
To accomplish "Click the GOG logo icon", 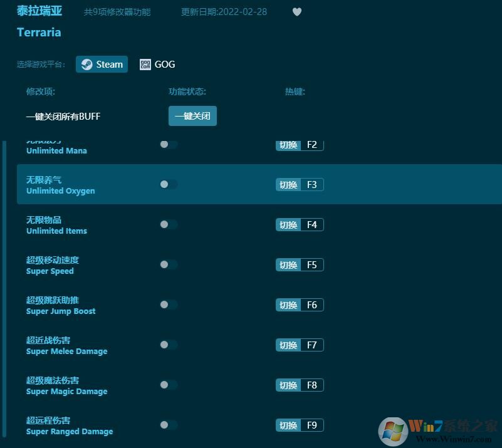I will (145, 65).
